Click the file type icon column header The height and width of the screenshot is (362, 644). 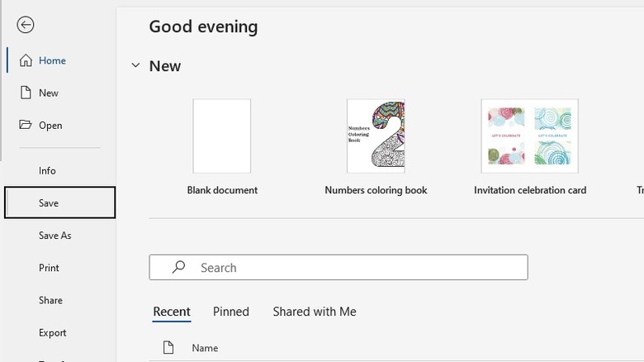coord(168,348)
